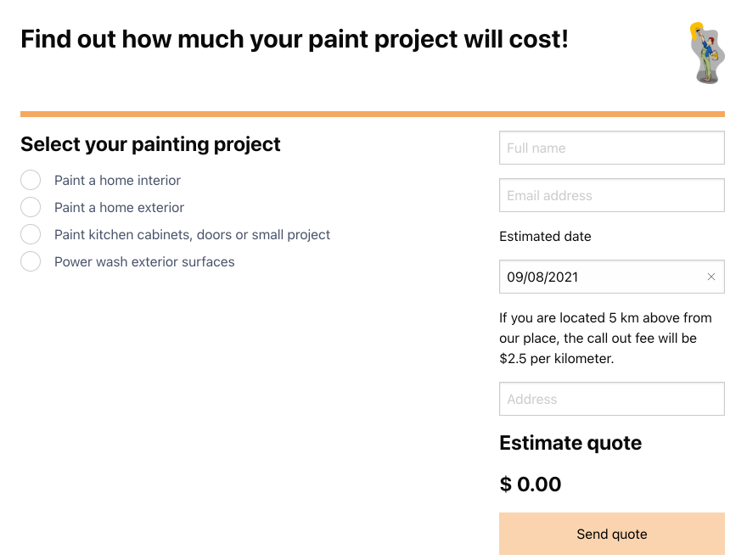This screenshot has width=747, height=560.
Task: Click the 'Estimate quote' heading
Action: point(570,443)
